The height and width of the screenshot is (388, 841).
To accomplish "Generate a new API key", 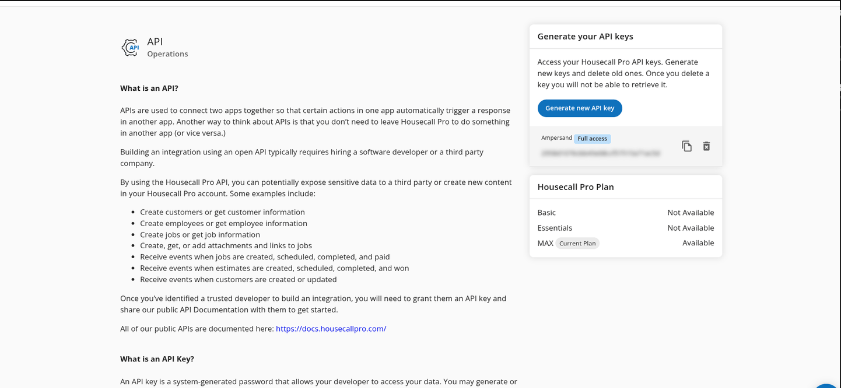I will (580, 108).
